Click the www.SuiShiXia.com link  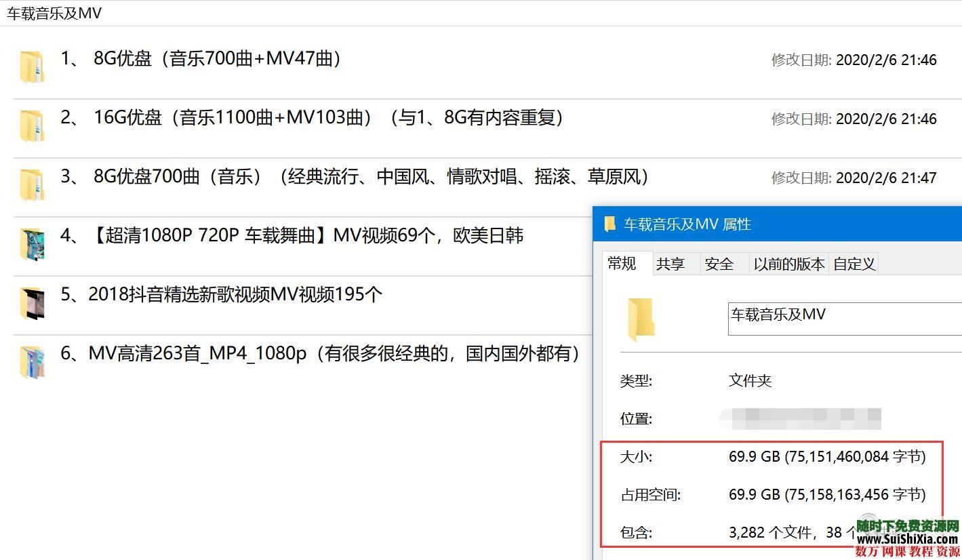click(906, 539)
